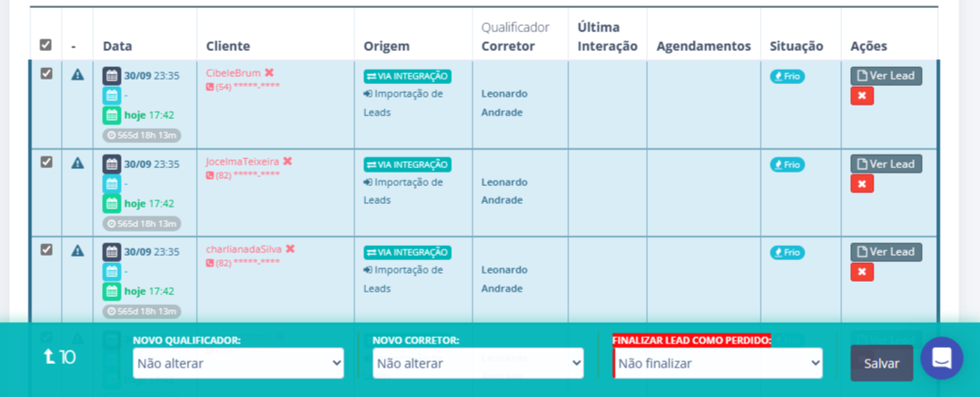
Task: Click the green calendar icon in JocelmaTeixeira's row
Action: click(x=111, y=203)
